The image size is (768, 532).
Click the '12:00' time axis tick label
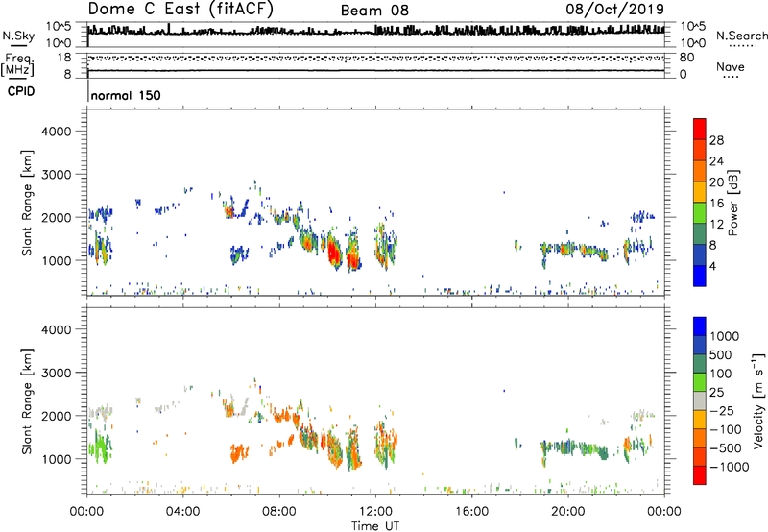[375, 512]
